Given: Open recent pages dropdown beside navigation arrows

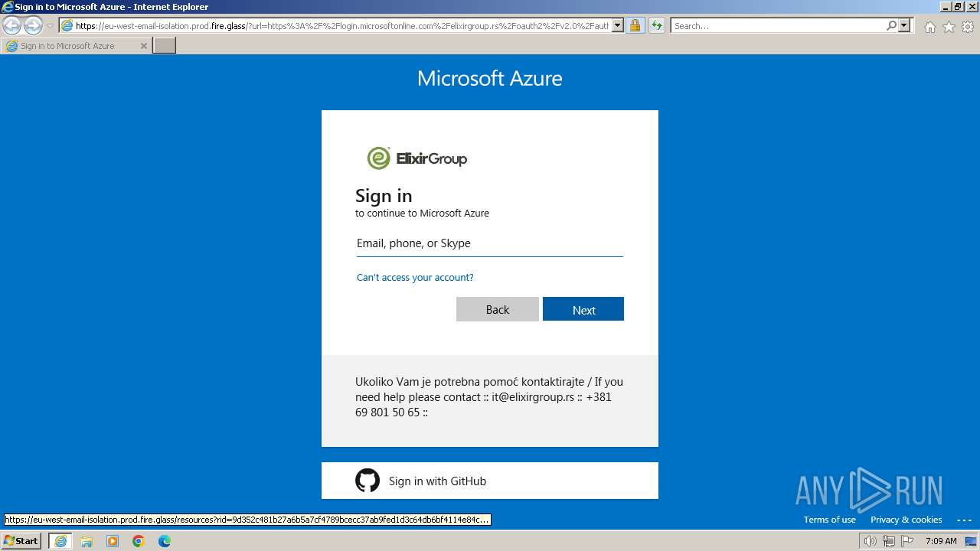Looking at the screenshot, I should [x=50, y=26].
